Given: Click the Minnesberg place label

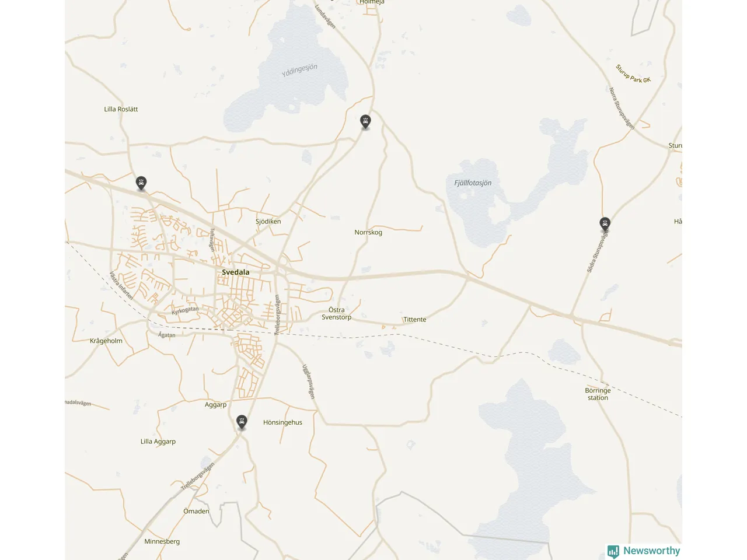Looking at the screenshot, I should tap(162, 541).
